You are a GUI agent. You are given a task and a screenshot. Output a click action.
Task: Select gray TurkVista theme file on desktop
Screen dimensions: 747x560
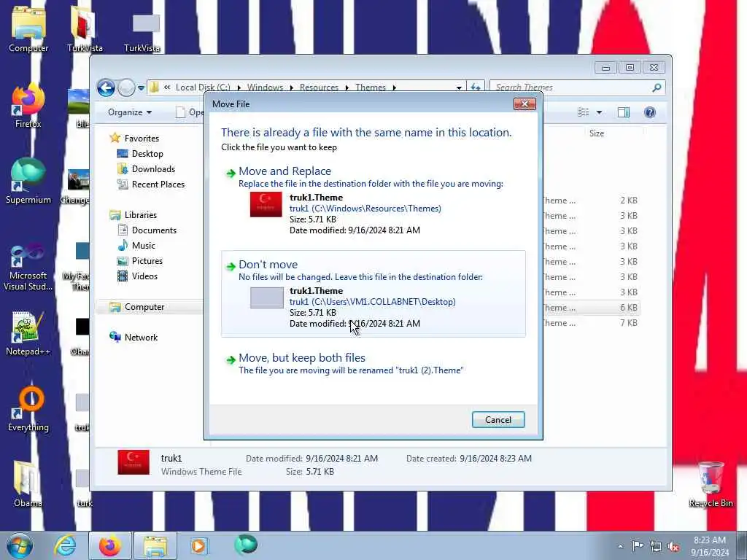pos(142,31)
